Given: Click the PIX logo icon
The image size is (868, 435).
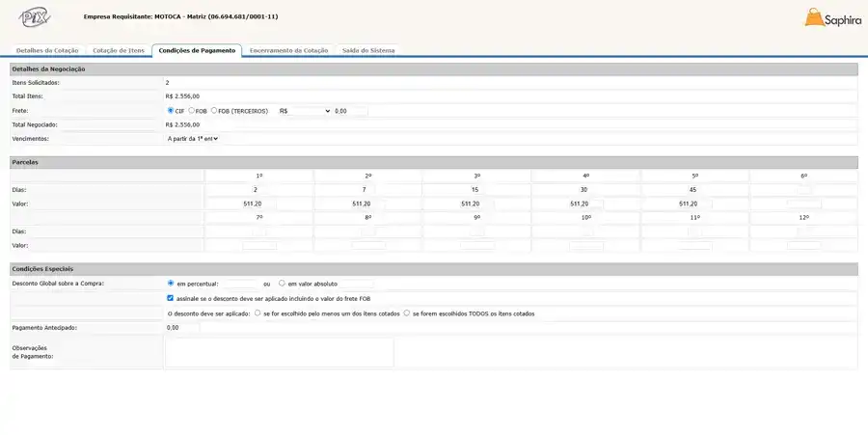Looking at the screenshot, I should point(35,17).
